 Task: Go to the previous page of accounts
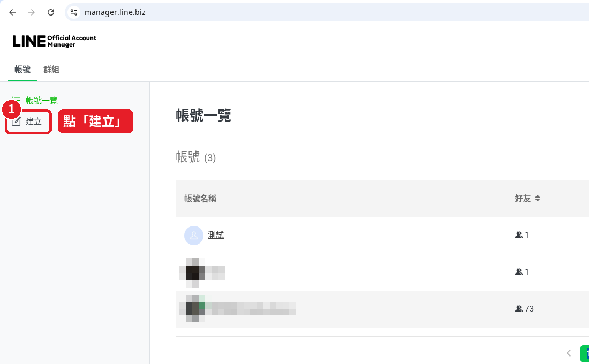(569, 353)
